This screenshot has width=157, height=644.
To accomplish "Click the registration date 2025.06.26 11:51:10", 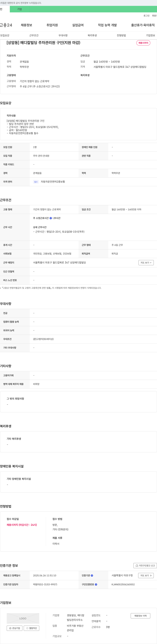I will tap(45, 575).
